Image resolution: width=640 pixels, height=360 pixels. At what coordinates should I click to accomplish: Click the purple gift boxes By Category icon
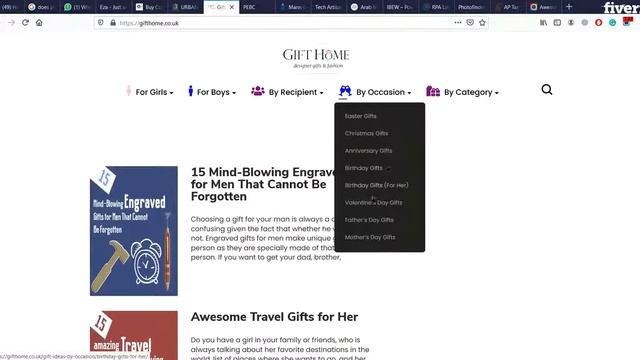[x=433, y=91]
